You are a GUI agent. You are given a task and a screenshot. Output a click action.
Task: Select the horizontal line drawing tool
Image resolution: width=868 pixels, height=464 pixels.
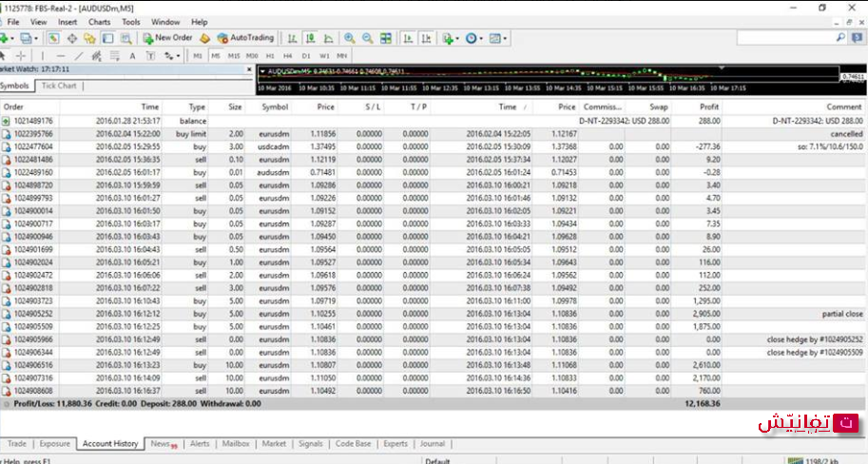pos(60,56)
